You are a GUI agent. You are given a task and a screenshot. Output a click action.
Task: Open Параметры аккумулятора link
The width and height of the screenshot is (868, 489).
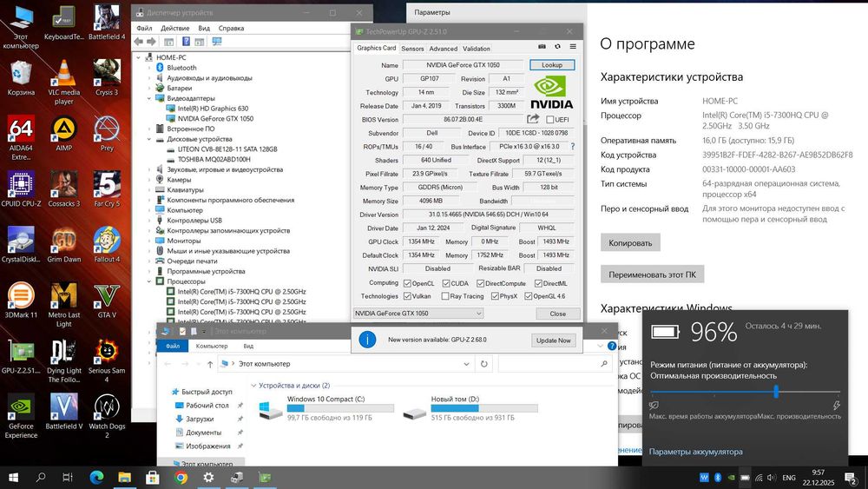pyautogui.click(x=695, y=452)
